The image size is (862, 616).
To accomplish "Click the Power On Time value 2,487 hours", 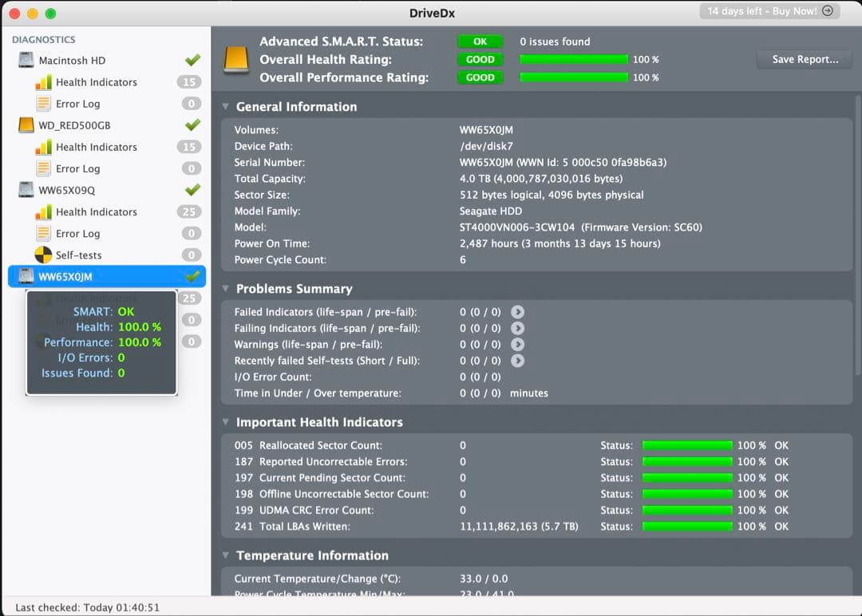I will [x=560, y=243].
